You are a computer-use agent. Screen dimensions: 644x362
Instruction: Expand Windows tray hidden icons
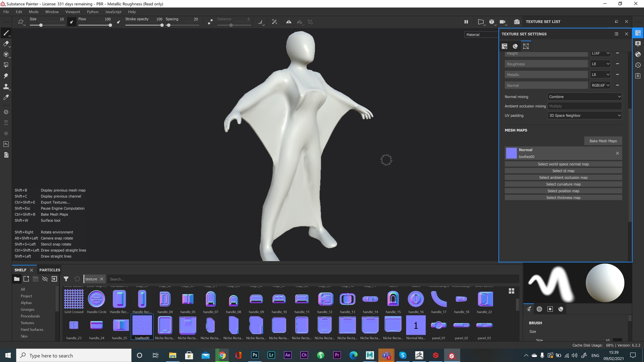(x=526, y=355)
